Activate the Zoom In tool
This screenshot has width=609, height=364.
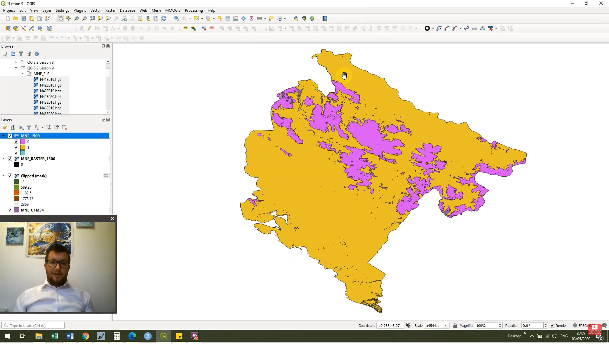tap(76, 18)
